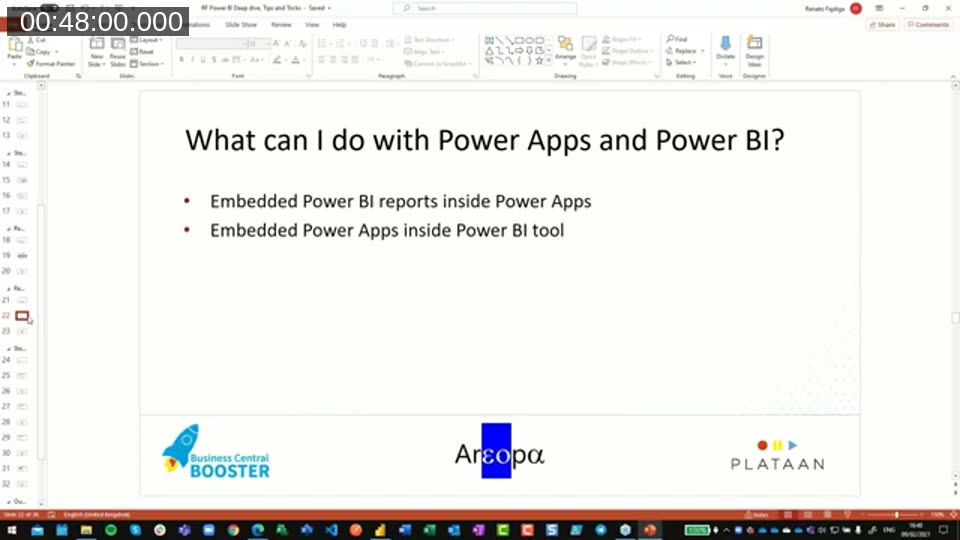This screenshot has height=540, width=960.
Task: Apply the font color
Action: (297, 60)
